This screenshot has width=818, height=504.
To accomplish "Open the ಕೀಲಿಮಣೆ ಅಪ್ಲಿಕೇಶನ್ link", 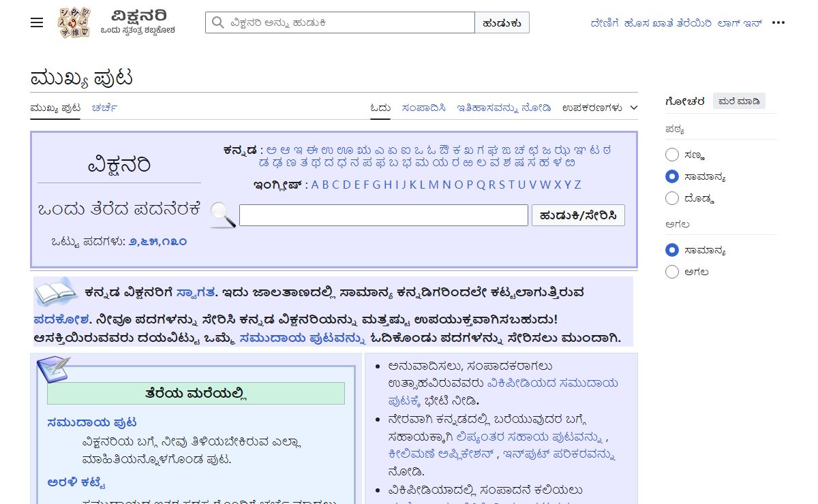I will coord(440,454).
